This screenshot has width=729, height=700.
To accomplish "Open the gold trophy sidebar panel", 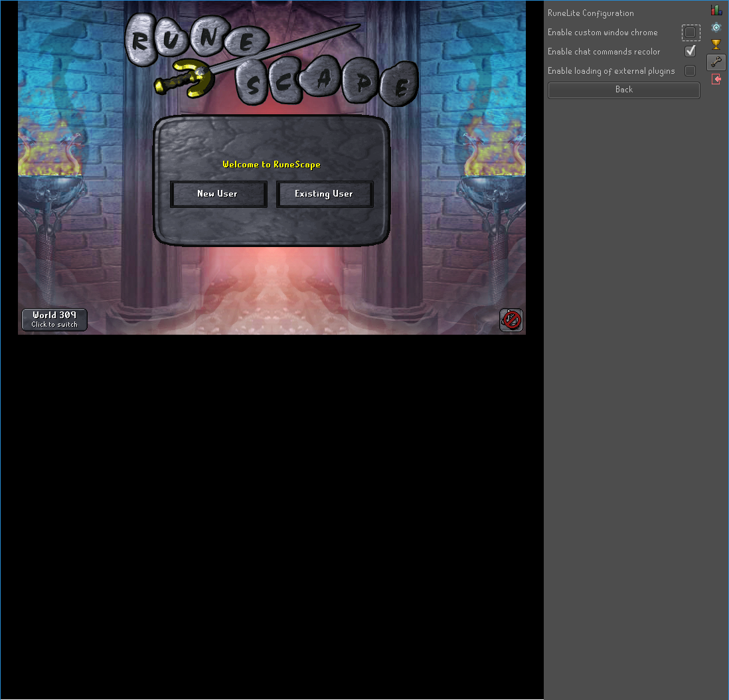I will tap(716, 44).
